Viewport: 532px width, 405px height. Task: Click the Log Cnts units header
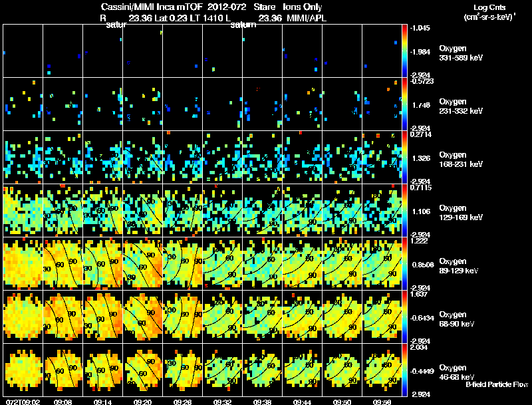click(489, 12)
